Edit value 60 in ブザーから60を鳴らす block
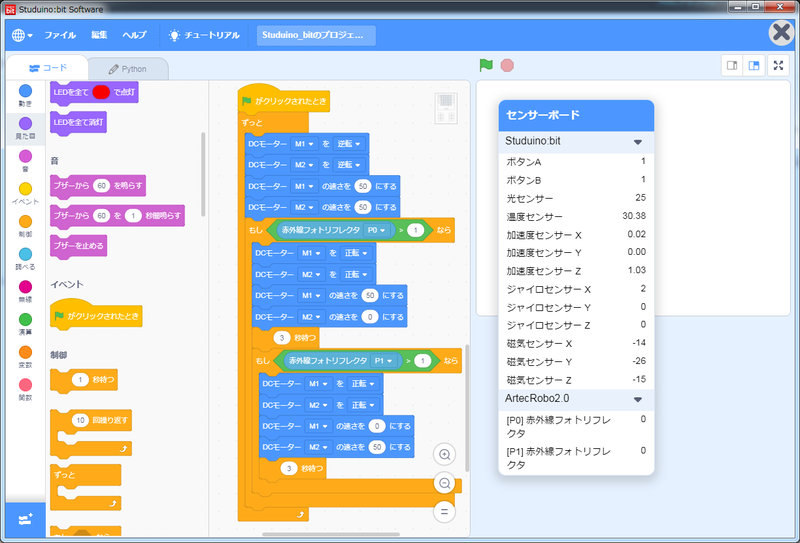The image size is (800, 543). [102, 186]
